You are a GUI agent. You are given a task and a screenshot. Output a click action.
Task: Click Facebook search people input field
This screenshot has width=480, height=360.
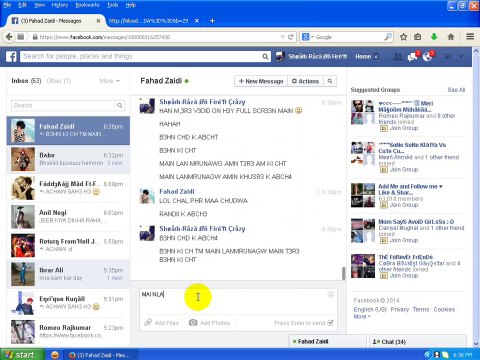(x=141, y=57)
